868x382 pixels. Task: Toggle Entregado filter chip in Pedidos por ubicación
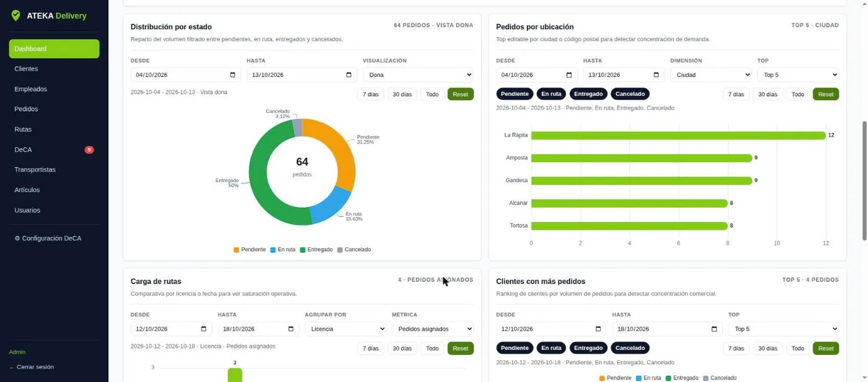pos(588,94)
